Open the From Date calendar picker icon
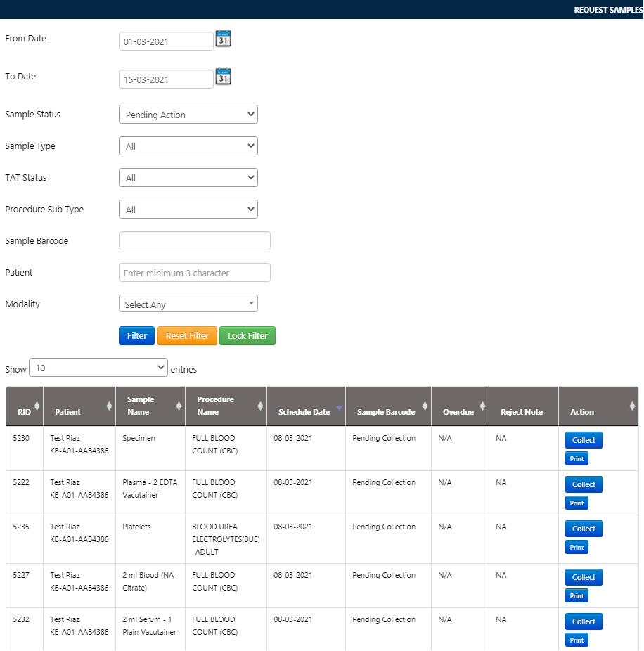644x651 pixels. [223, 39]
